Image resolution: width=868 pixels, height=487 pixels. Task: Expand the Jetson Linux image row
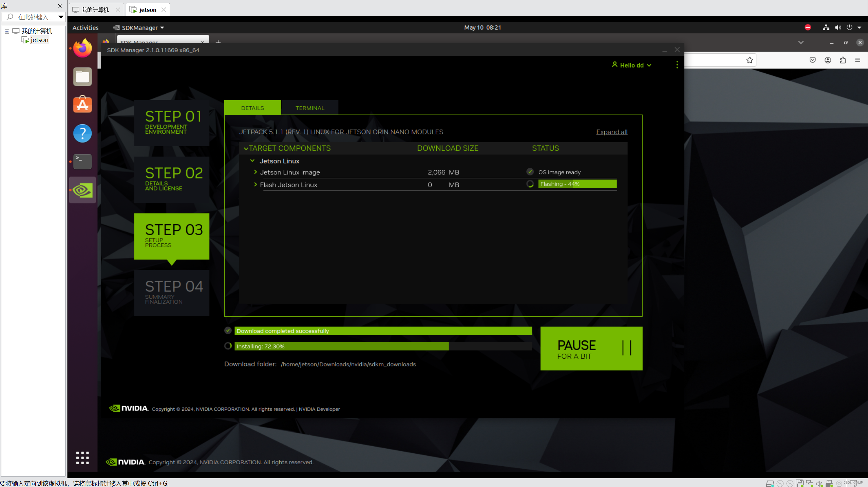256,172
